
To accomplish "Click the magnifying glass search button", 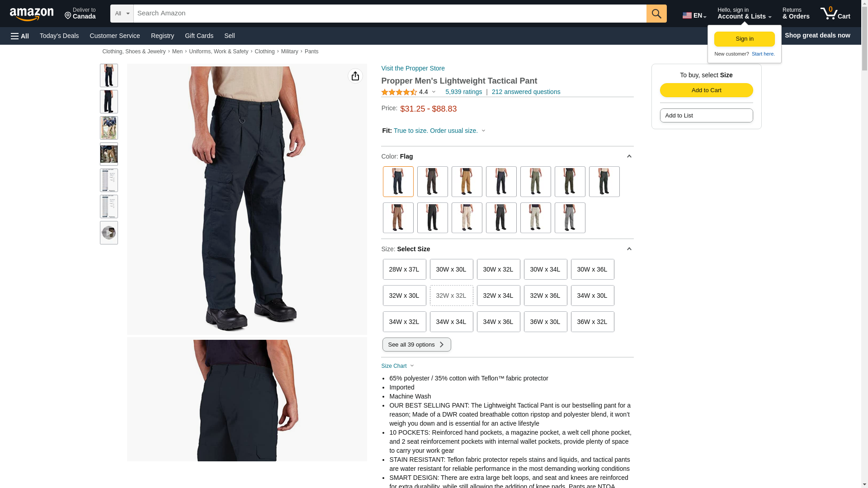I will click(x=656, y=14).
